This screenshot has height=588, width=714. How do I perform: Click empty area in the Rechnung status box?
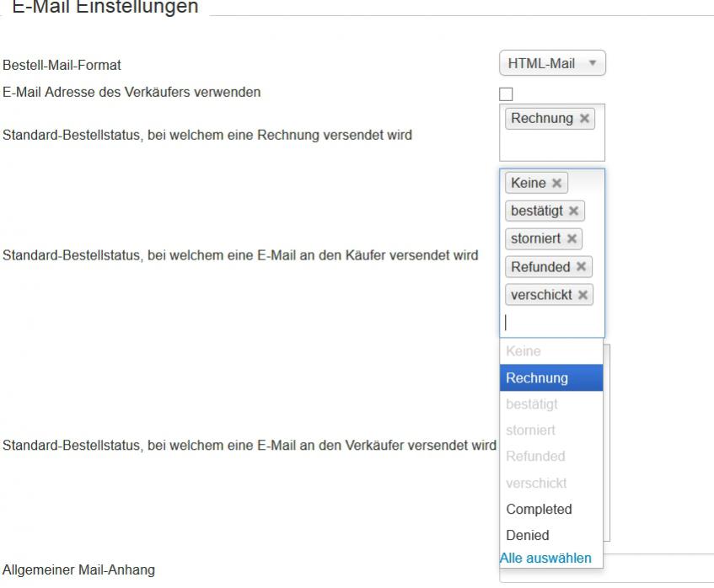tap(551, 145)
